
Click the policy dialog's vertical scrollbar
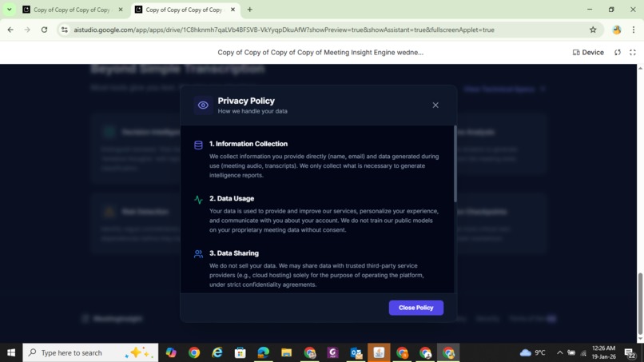point(455,164)
